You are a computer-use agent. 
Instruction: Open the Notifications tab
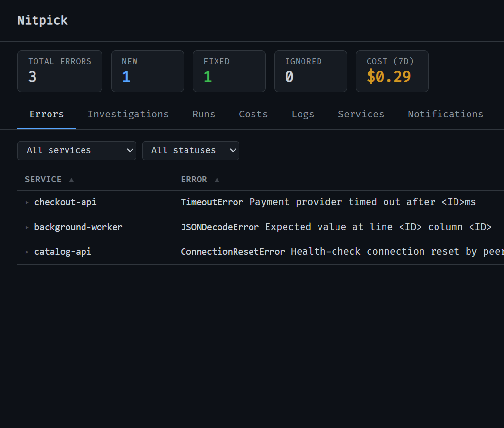point(446,115)
